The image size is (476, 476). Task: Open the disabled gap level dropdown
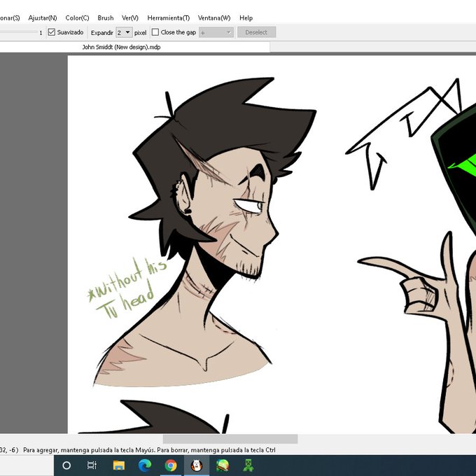[x=216, y=32]
